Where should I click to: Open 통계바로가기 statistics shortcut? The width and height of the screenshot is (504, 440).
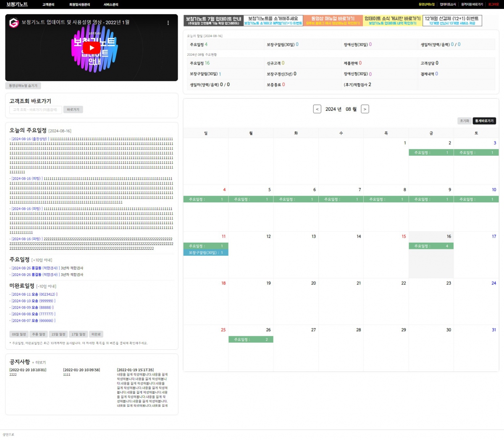[x=484, y=121]
